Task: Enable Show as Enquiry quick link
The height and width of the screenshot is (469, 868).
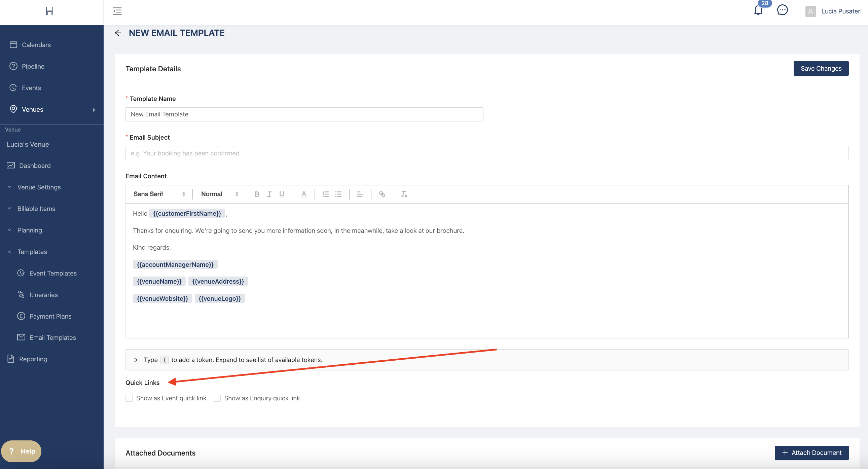Action: pos(217,398)
